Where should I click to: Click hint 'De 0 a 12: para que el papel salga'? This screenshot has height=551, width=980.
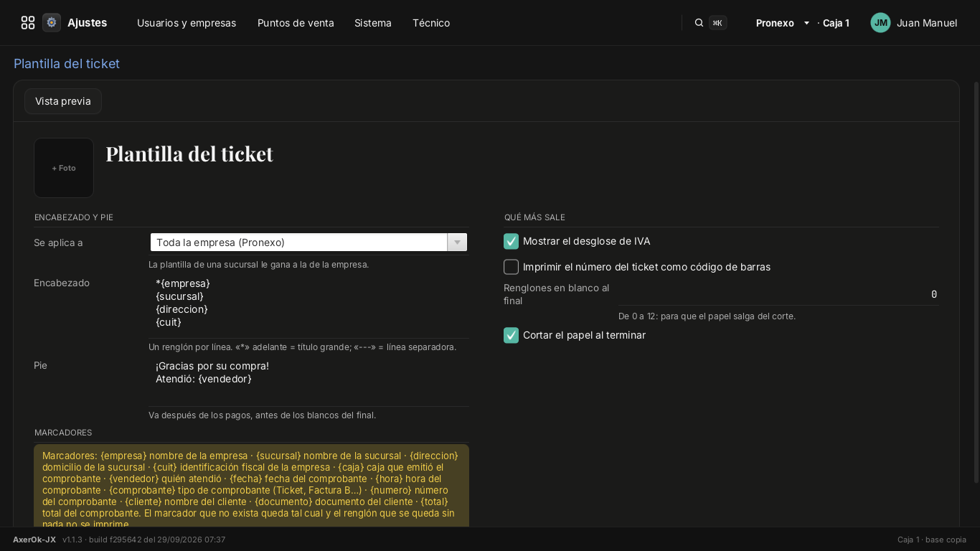pos(707,316)
